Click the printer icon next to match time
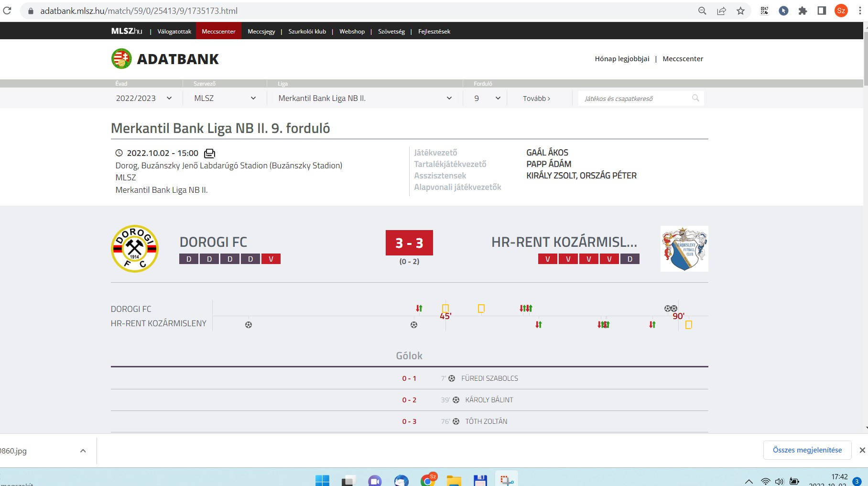 pyautogui.click(x=210, y=153)
